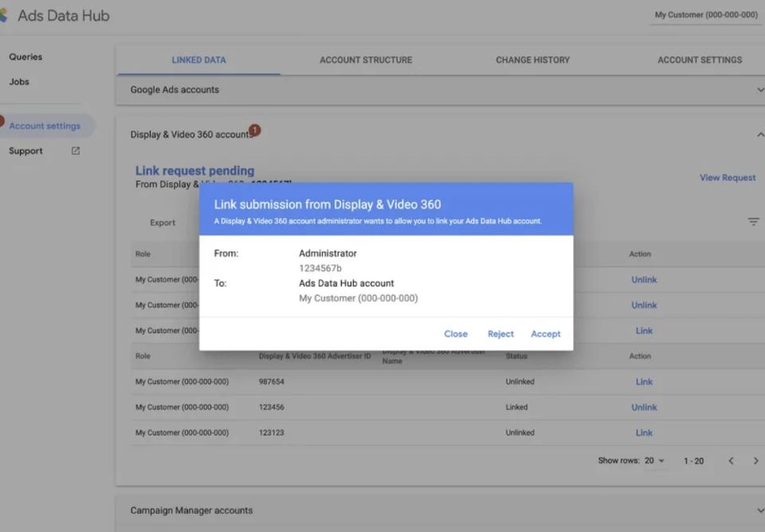Click the Unlinked status for advertiser 987654
This screenshot has height=532, width=765.
click(520, 381)
